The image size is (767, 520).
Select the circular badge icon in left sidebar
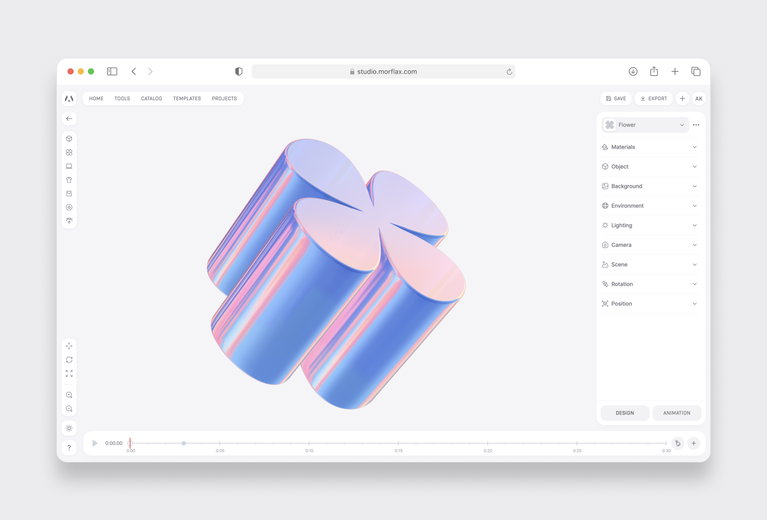[x=69, y=207]
